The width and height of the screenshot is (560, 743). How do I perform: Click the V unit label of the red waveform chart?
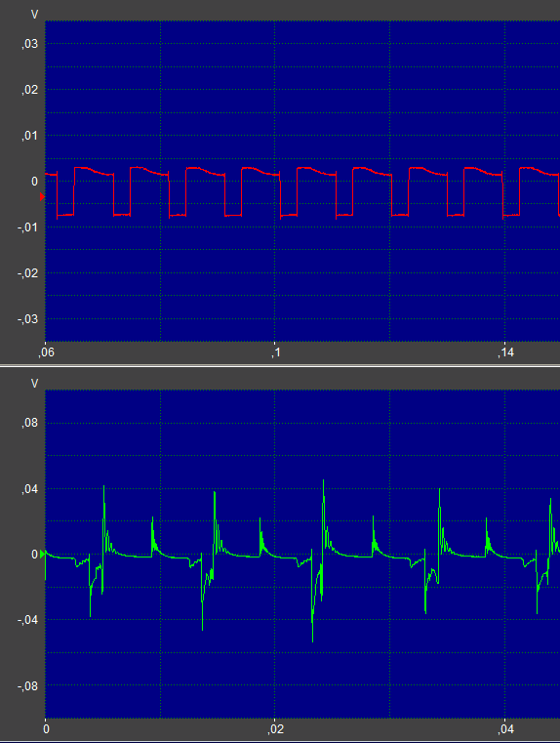point(34,15)
